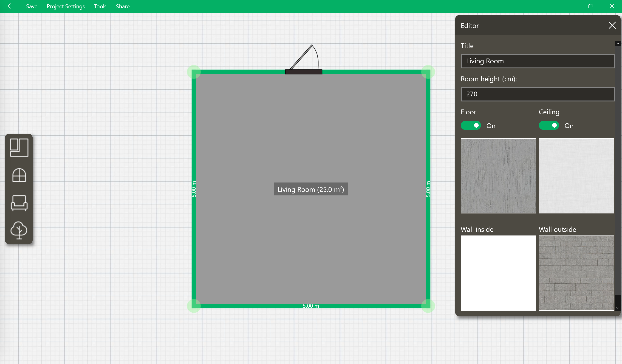
Task: Select the windows and doors tool
Action: point(19,175)
